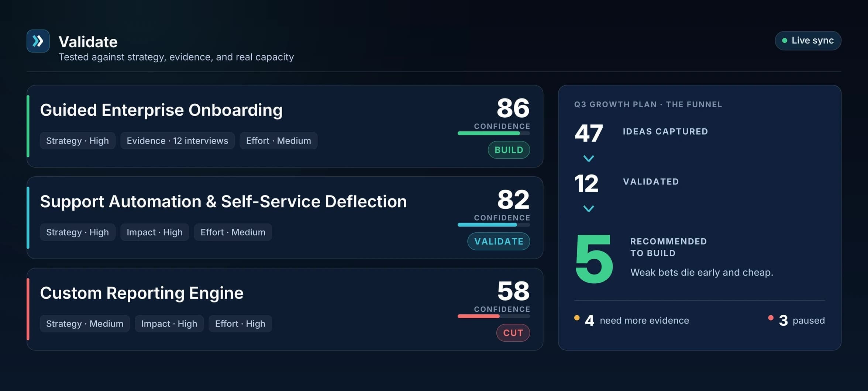
Task: Click the 12 validated number
Action: [x=586, y=183]
